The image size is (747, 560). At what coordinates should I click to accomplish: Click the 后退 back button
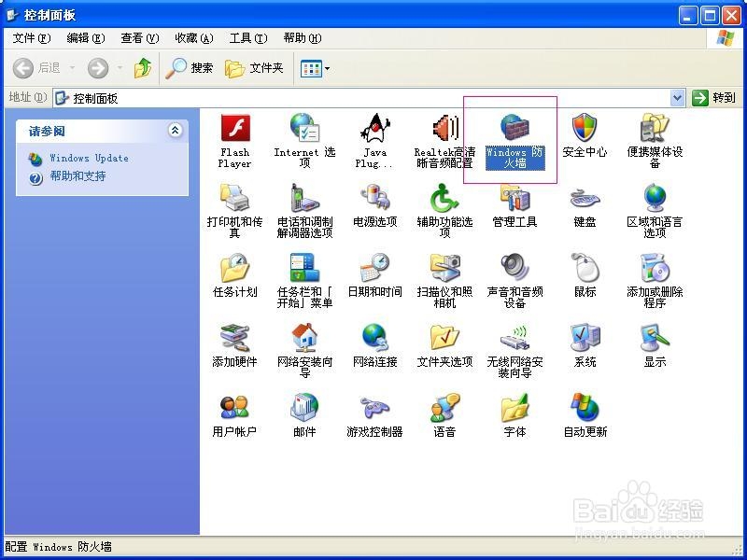click(x=37, y=68)
